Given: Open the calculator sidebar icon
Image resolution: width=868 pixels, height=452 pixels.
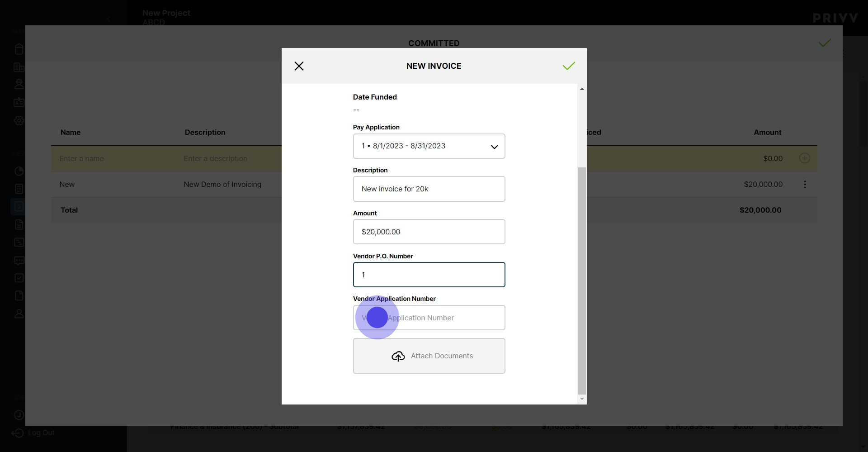Looking at the screenshot, I should pos(19,189).
